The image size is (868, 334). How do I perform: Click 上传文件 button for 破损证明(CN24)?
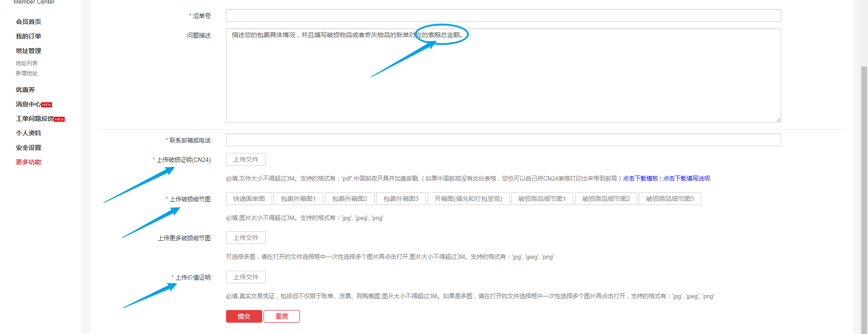click(x=246, y=159)
